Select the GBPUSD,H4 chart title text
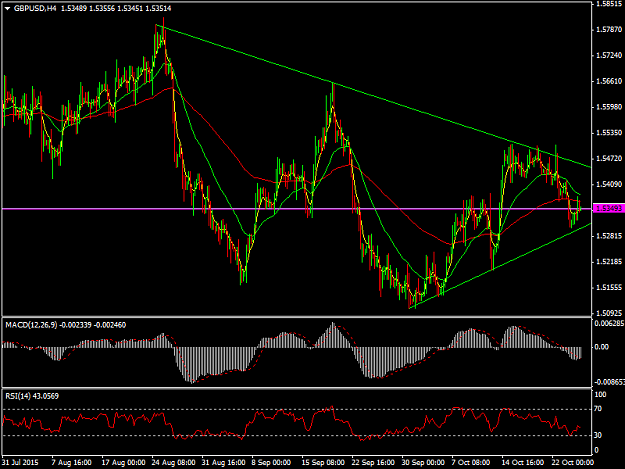The height and width of the screenshot is (469, 625). point(35,8)
